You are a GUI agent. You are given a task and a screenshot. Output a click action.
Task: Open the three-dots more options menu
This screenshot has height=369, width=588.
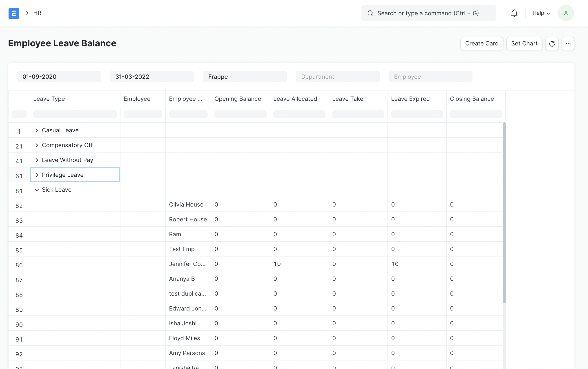pyautogui.click(x=568, y=44)
